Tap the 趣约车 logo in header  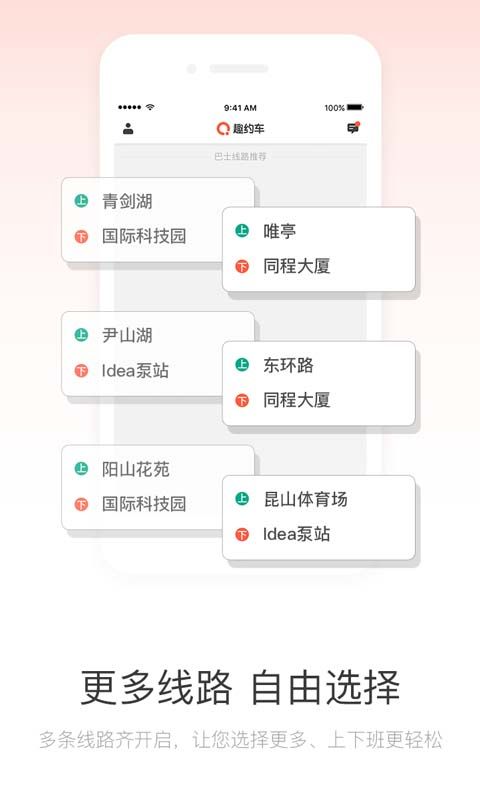click(x=240, y=129)
